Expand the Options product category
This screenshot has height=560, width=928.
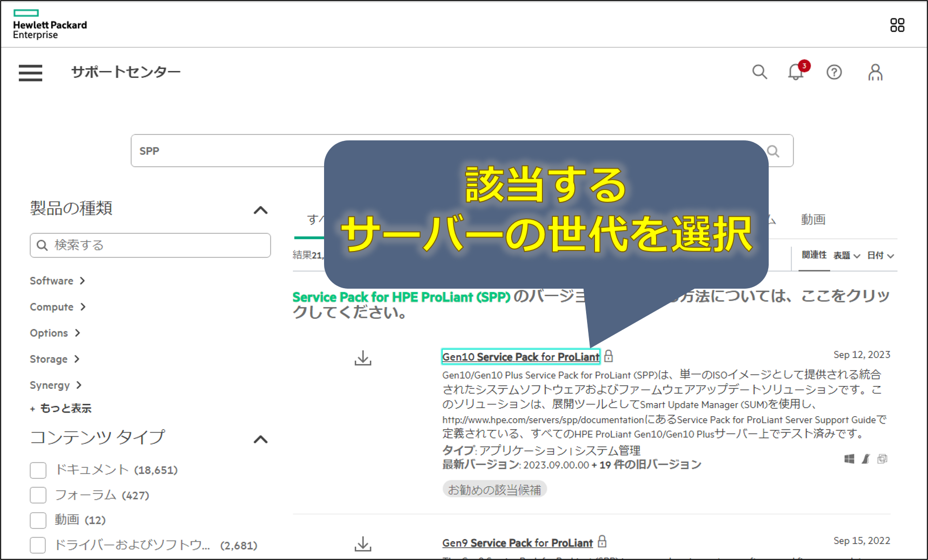coord(55,333)
